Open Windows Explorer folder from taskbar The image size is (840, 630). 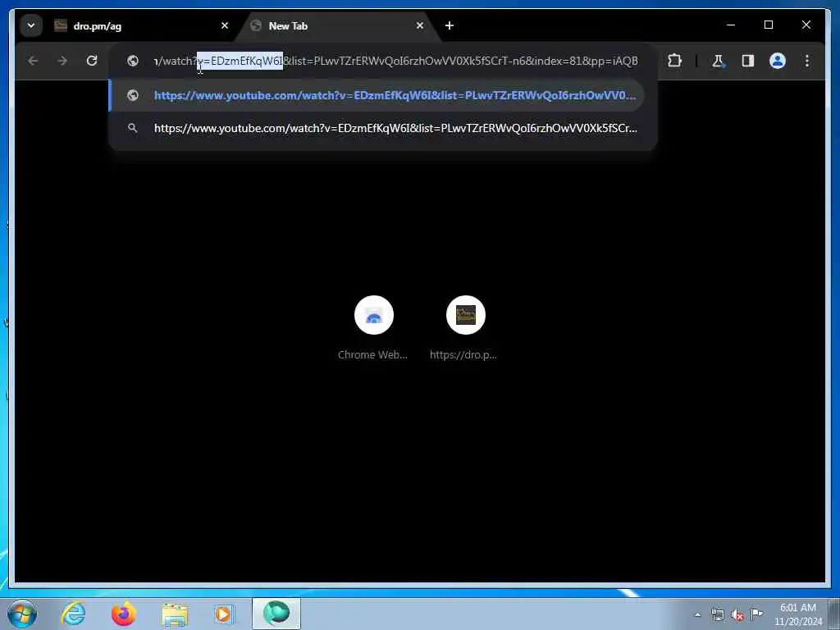pos(175,614)
